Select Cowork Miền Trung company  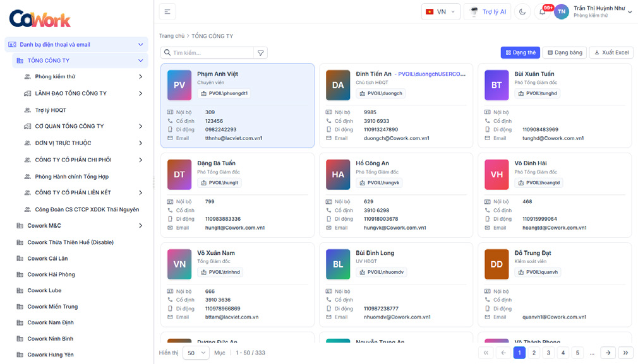(52, 307)
